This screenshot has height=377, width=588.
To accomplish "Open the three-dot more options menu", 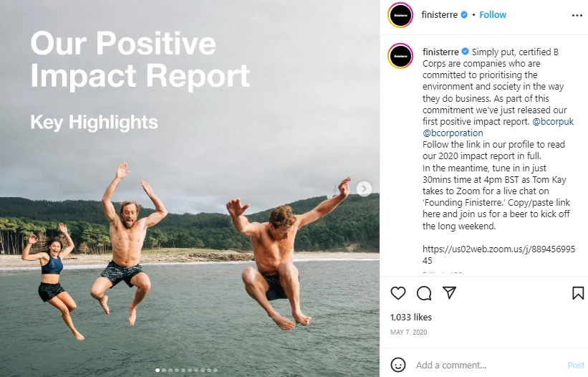I will (x=577, y=15).
